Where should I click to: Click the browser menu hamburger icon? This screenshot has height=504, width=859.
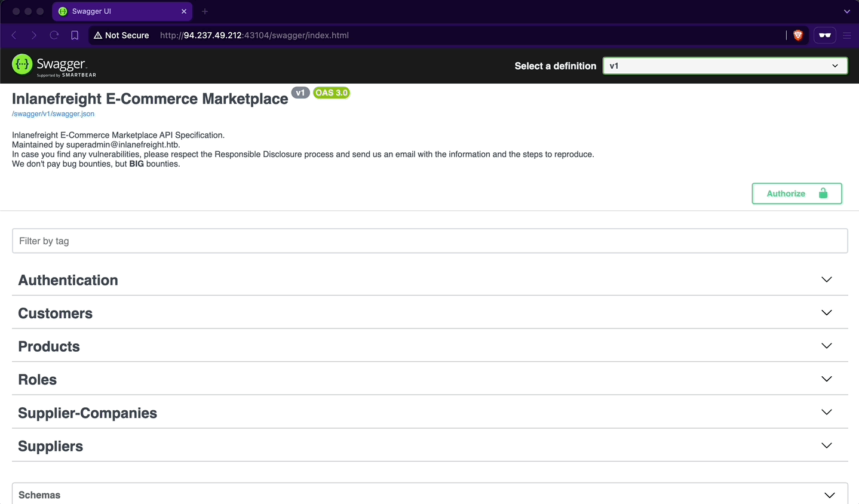[847, 35]
